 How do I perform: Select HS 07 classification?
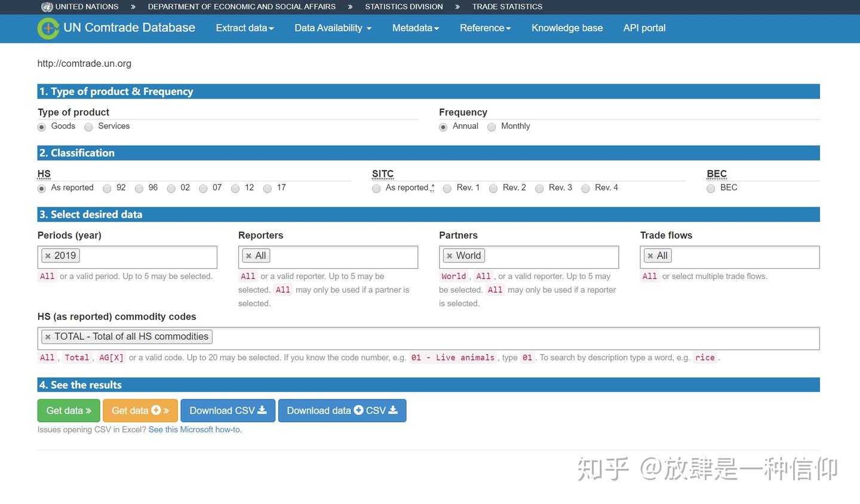point(203,189)
